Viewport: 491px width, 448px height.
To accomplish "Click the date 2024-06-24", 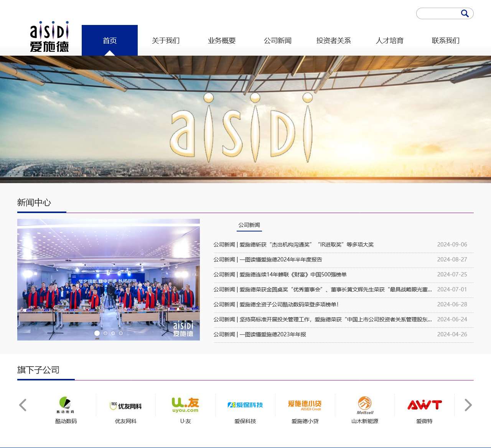I will pos(452,319).
